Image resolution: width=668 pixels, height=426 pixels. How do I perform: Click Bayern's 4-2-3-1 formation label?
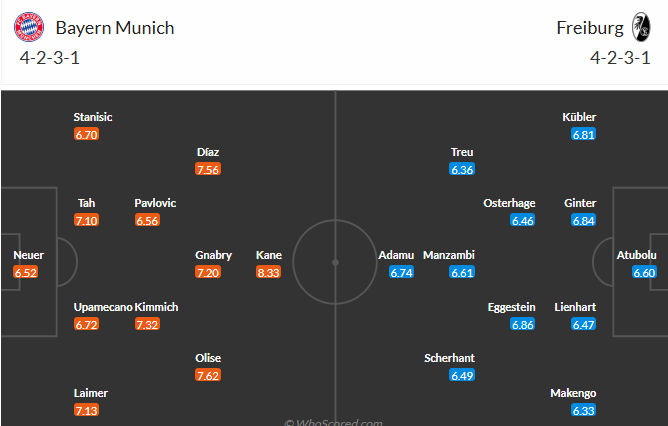49,57
